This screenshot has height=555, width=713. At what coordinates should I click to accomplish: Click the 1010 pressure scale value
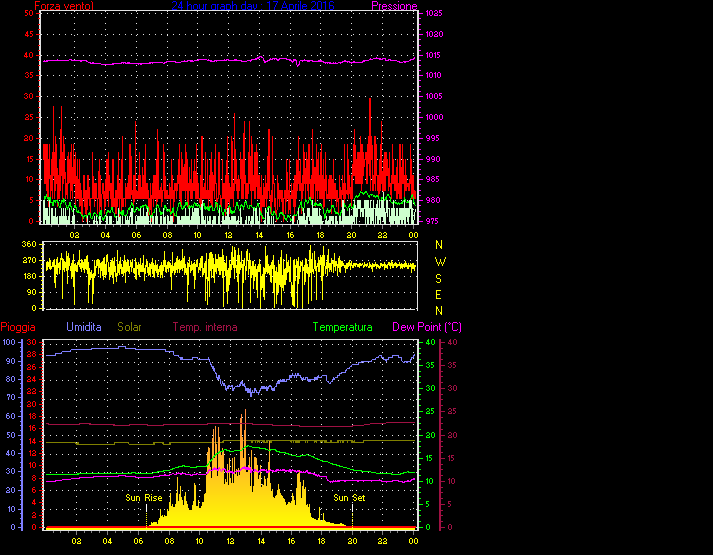click(434, 75)
